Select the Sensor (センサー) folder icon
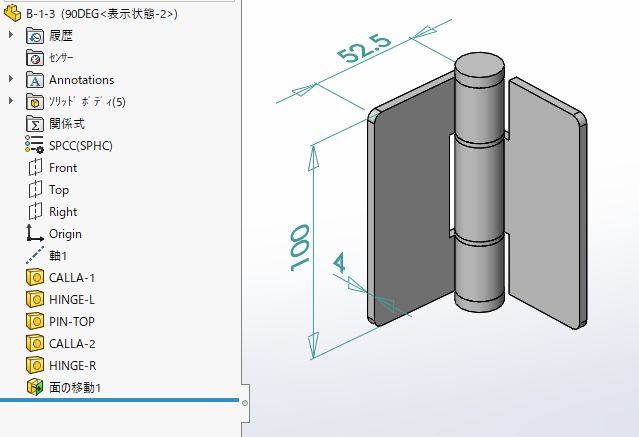The width and height of the screenshot is (639, 437). click(35, 58)
